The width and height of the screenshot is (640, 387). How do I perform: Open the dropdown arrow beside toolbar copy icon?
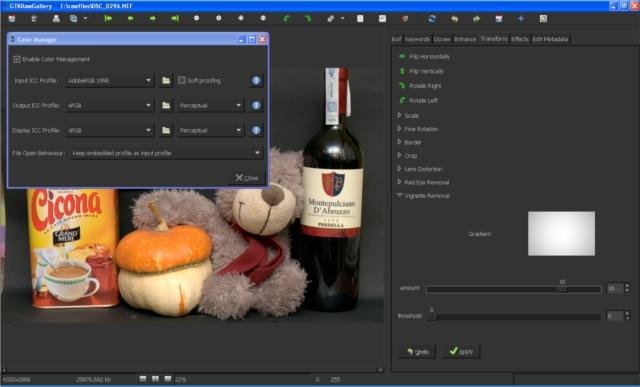(85, 19)
